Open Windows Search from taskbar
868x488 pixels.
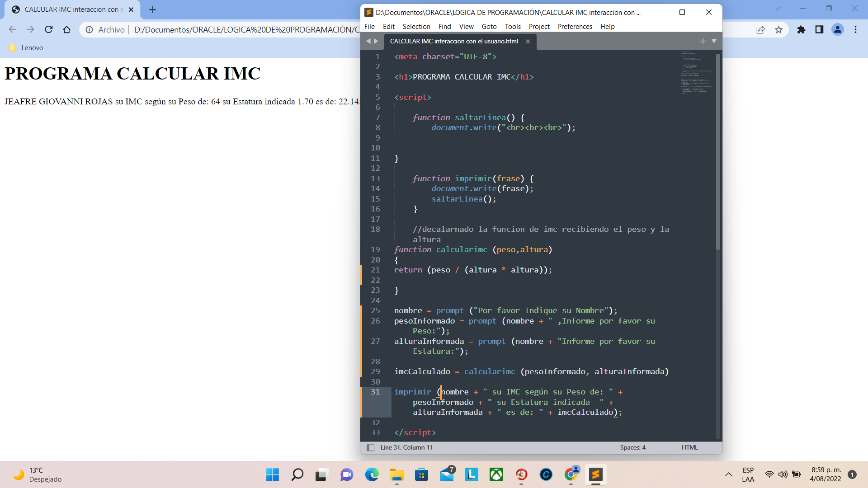pos(297,474)
